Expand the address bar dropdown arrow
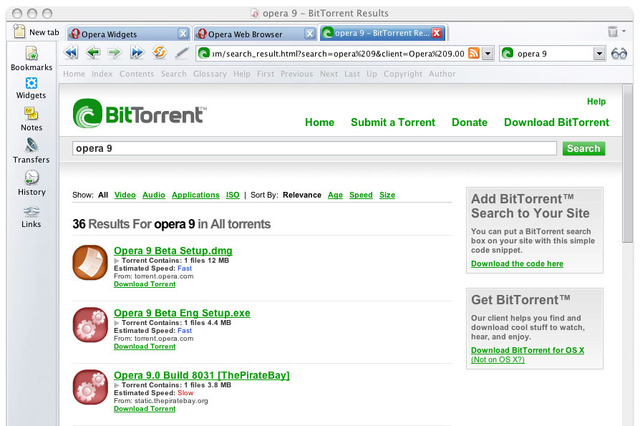Image resolution: width=640 pixels, height=426 pixels. pos(488,53)
